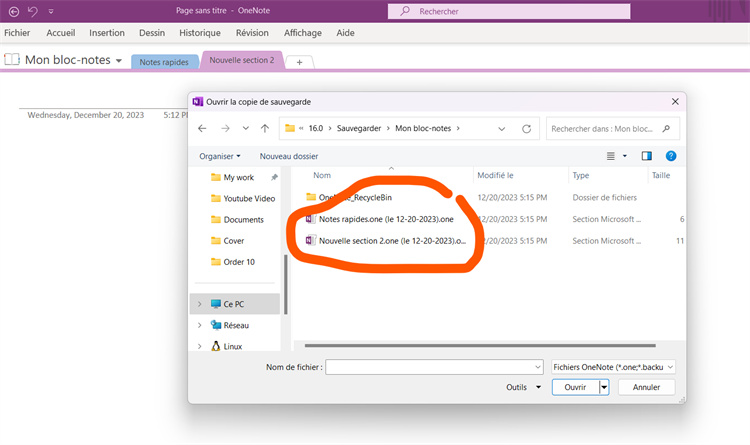Screen dimensions: 750x445
Task: Select Ce PC in the navigation pane
Action: click(234, 304)
